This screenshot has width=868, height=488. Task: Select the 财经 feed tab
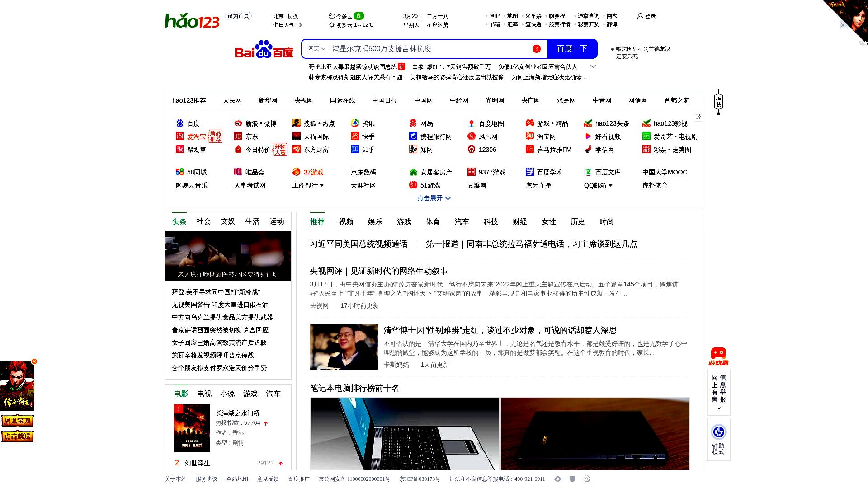point(520,221)
